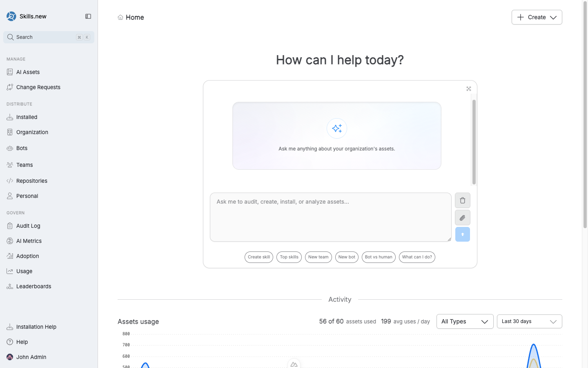Expand the All Types filter dropdown

(x=465, y=321)
